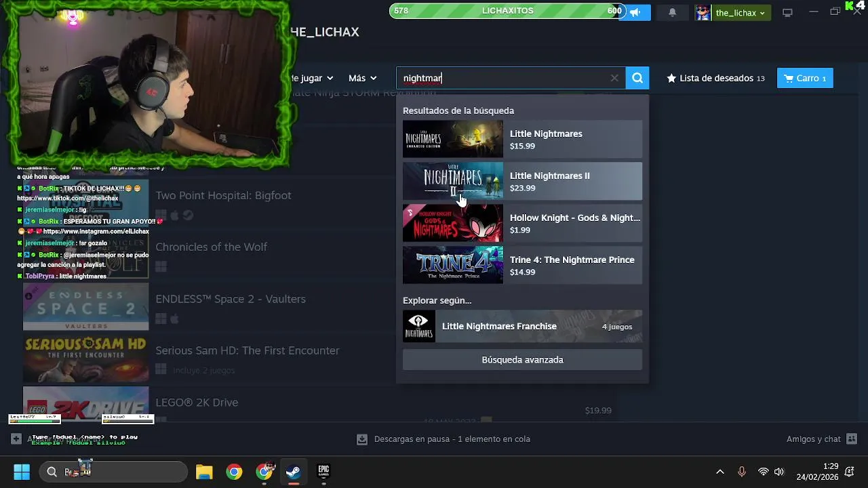
Task: Click the Windows taskbar search box
Action: coord(113,472)
